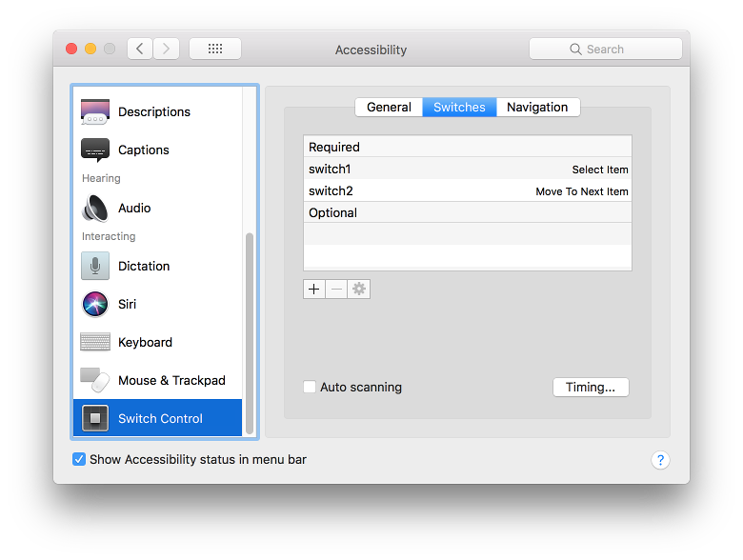Switch to the General tab
The height and width of the screenshot is (560, 743).
coord(389,108)
